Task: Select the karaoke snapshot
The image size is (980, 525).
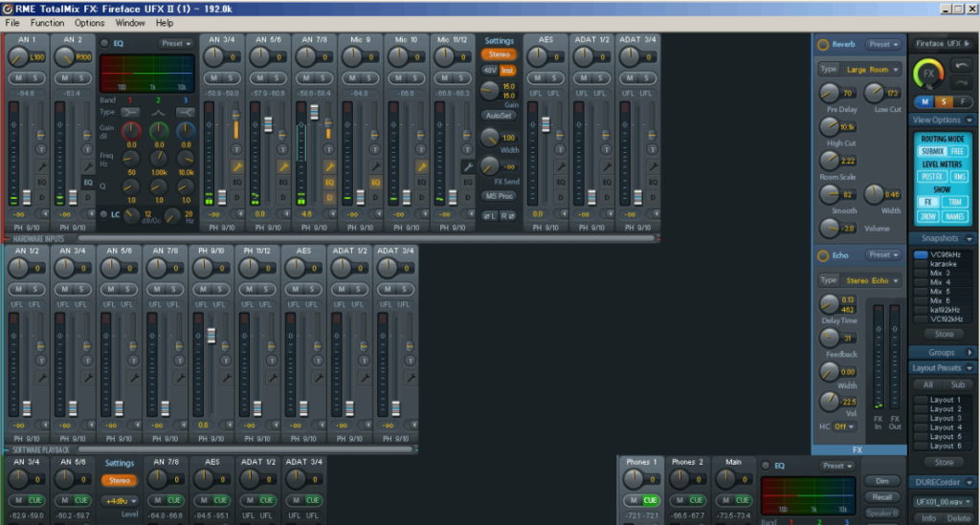Action: tap(943, 263)
